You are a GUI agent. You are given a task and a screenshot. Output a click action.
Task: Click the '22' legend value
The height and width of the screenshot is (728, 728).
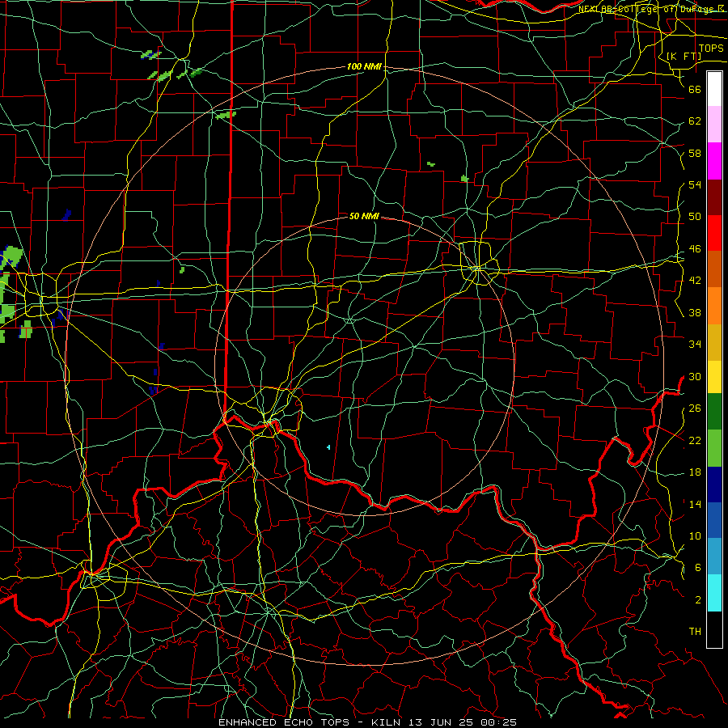pos(695,441)
